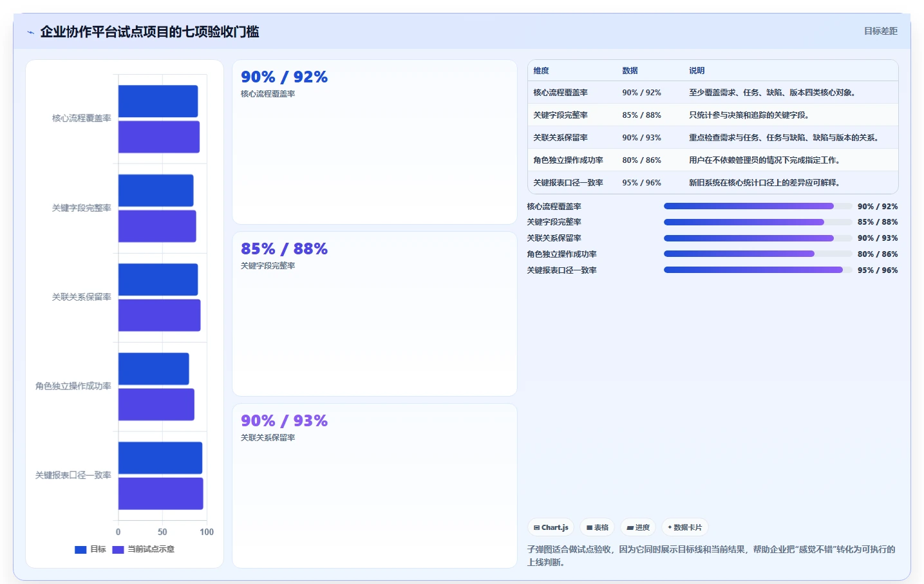
Task: Click the 85% / 88% value beside the progress bar
Action: tap(878, 222)
